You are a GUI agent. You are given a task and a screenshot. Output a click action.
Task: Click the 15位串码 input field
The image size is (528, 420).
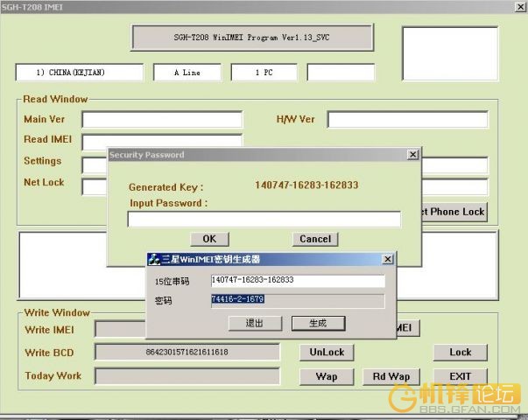pyautogui.click(x=298, y=281)
